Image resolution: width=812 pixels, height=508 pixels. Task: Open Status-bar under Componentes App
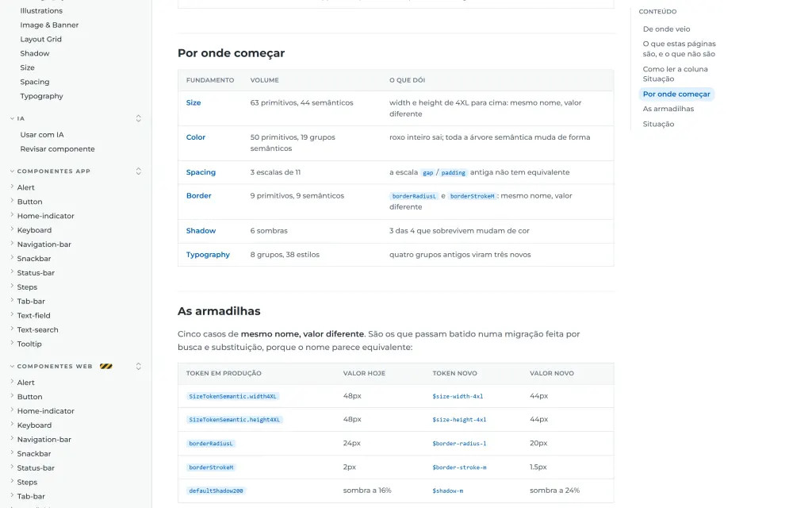pyautogui.click(x=36, y=273)
